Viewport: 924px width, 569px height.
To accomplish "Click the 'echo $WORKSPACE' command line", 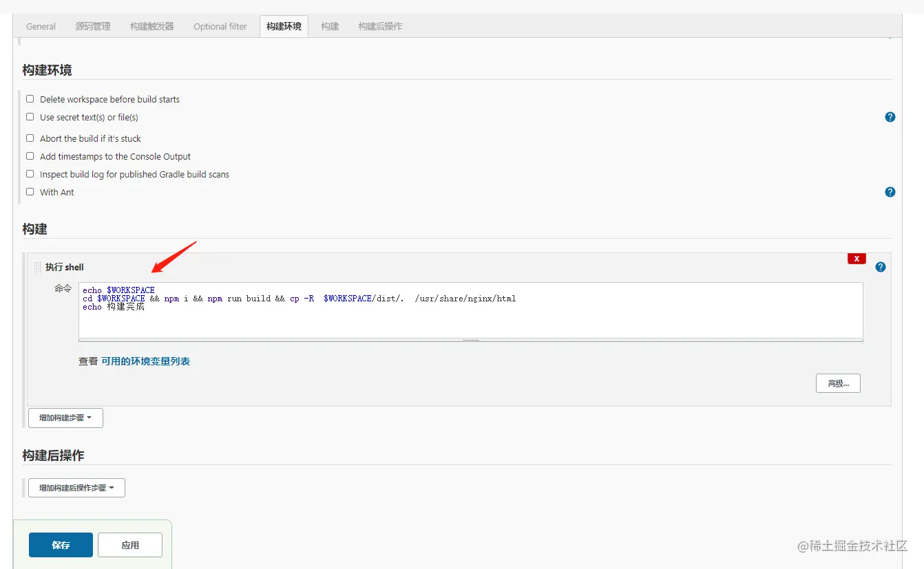I will coord(118,290).
